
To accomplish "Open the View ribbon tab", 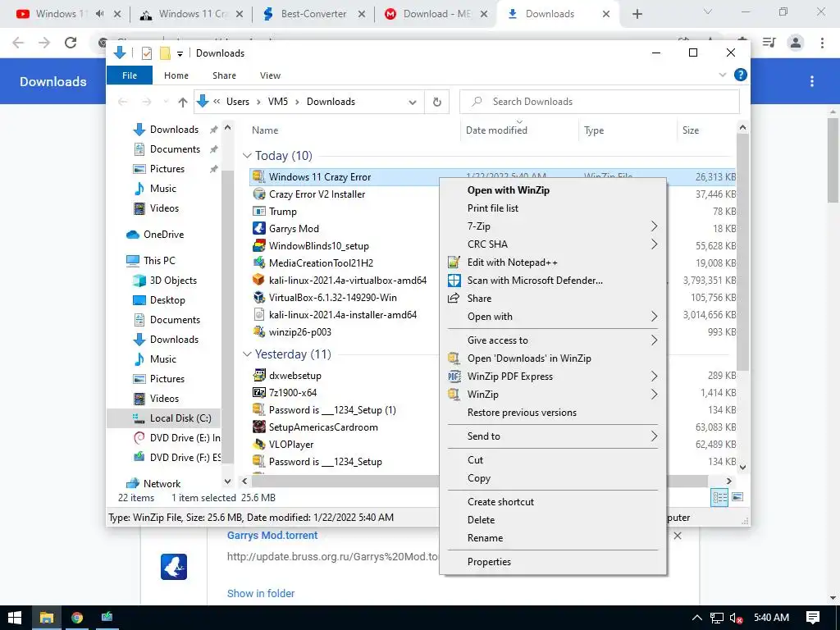I will point(270,75).
